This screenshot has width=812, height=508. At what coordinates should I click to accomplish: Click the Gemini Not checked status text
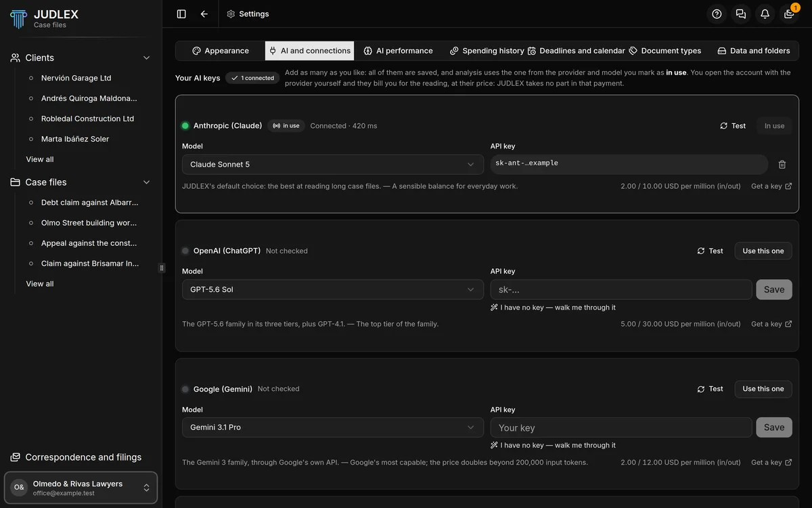click(279, 389)
